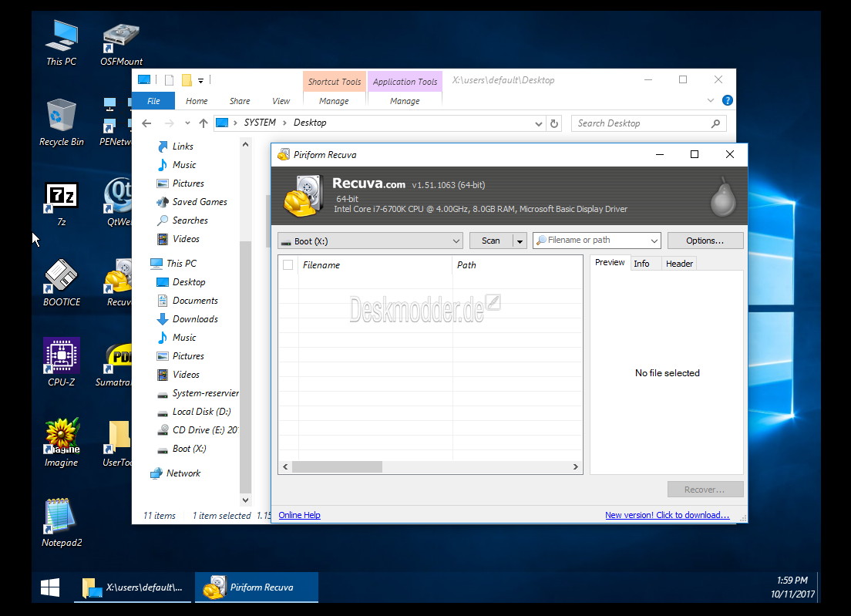This screenshot has width=851, height=616.
Task: Click the taskbar clock showing 1:59 PM
Action: click(x=792, y=587)
